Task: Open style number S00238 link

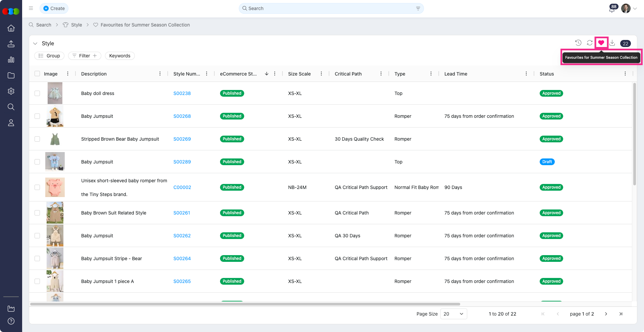Action: pos(182,93)
